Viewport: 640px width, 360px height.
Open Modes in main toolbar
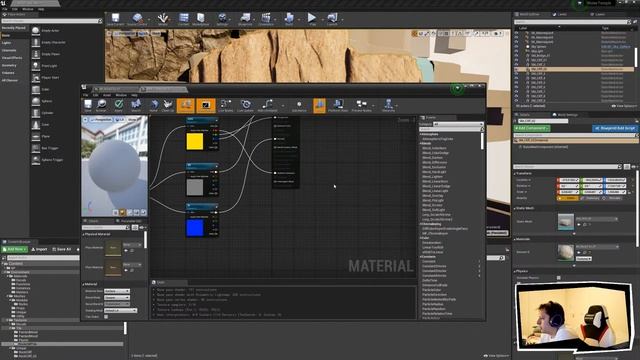click(163, 19)
